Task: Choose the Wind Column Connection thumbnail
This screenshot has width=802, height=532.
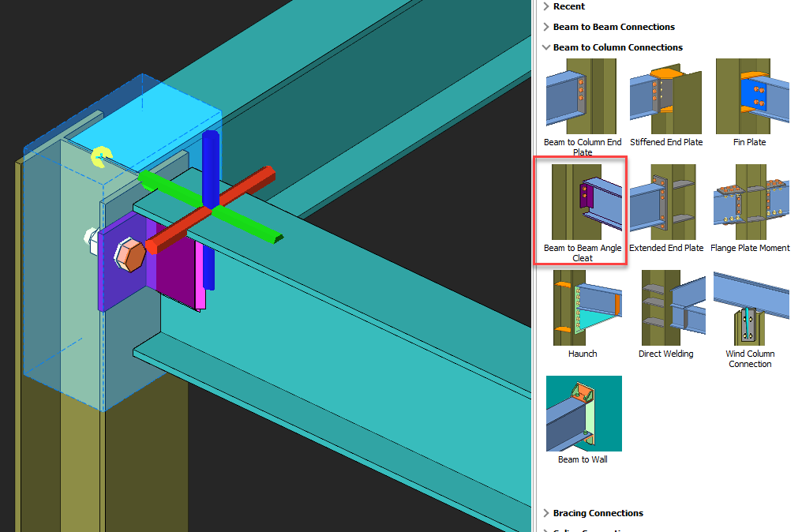Action: tap(749, 308)
